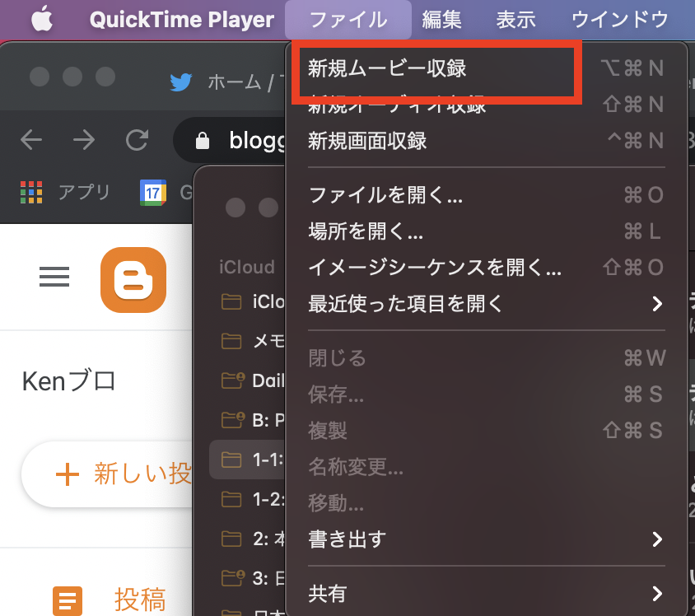This screenshot has width=695, height=616.
Task: Click the orange Blogger logo
Action: pos(133,280)
